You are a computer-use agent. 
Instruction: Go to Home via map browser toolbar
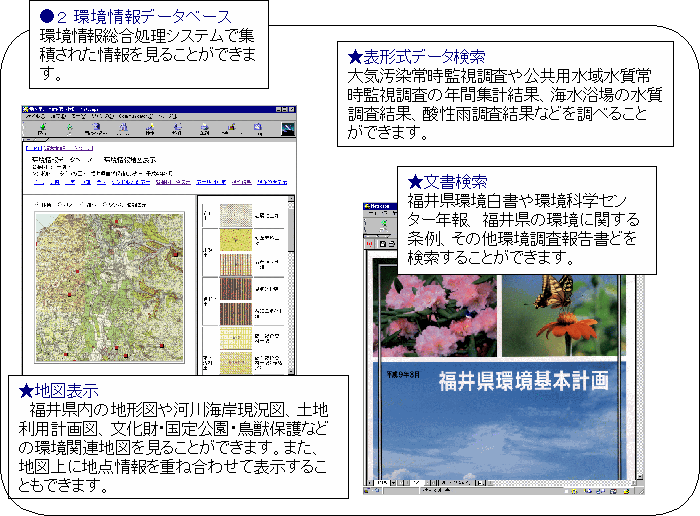(123, 128)
